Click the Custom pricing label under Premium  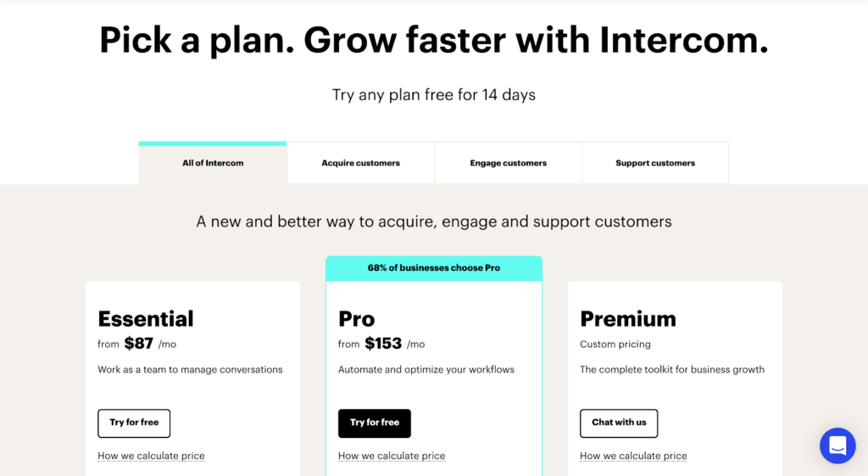(615, 344)
